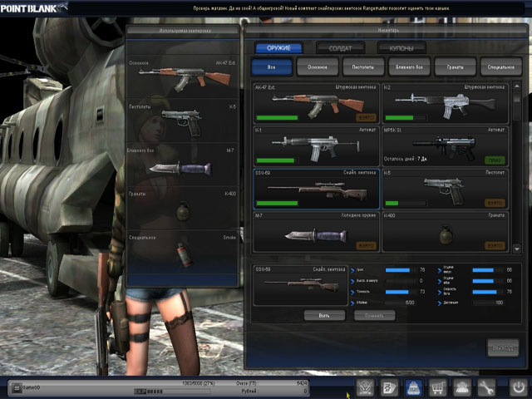532x399 pixels.
Task: Click the SSG-69 card green durability bar
Action: click(277, 203)
